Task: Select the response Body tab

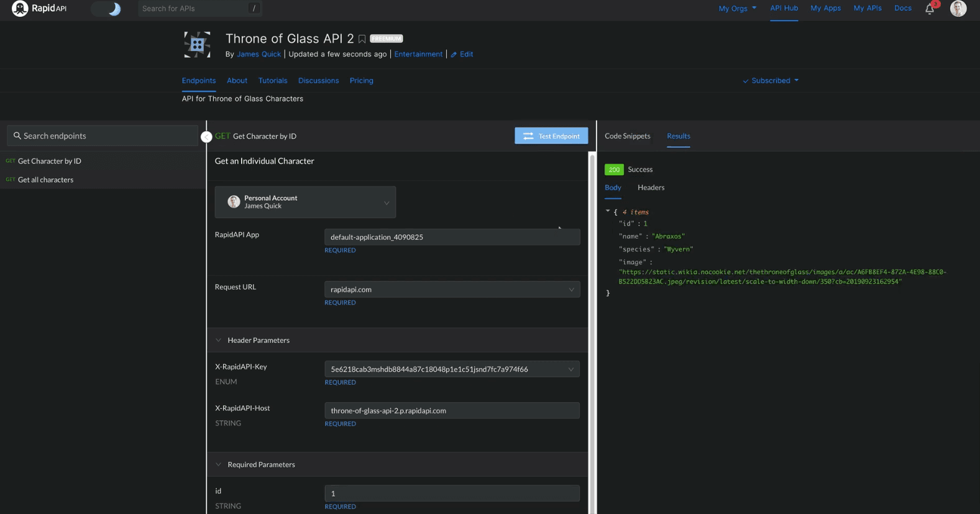Action: pyautogui.click(x=613, y=188)
